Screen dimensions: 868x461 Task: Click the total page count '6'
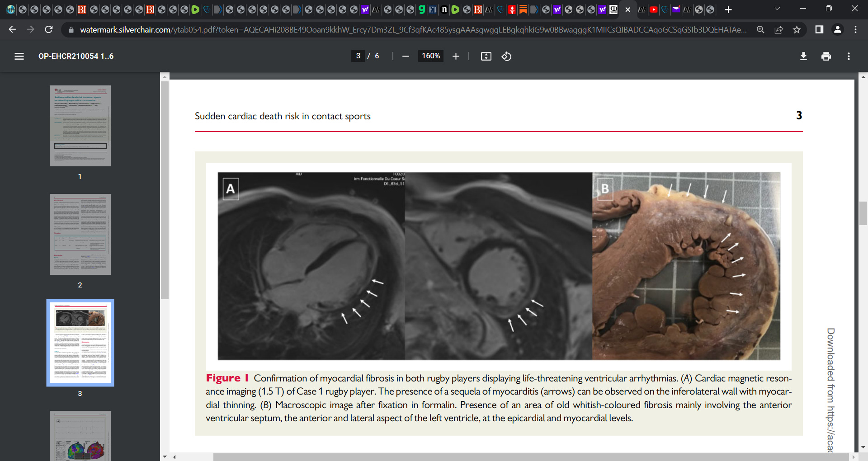pos(377,56)
